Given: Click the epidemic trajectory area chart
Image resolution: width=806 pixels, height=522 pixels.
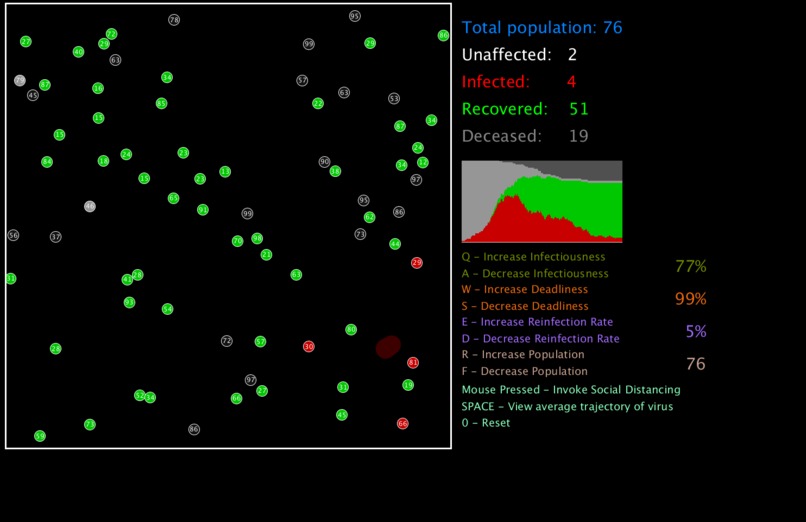Looking at the screenshot, I should (542, 201).
